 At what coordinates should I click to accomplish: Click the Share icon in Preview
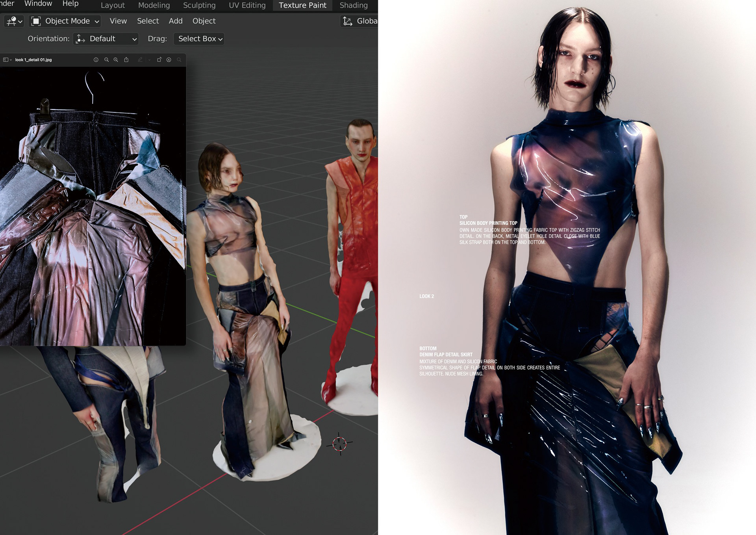click(126, 60)
